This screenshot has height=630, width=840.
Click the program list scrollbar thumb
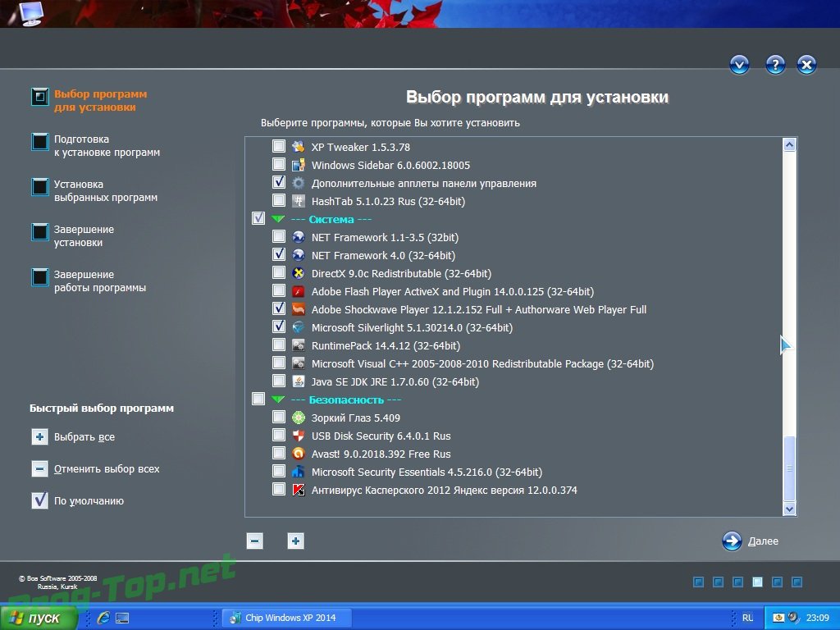click(x=789, y=468)
